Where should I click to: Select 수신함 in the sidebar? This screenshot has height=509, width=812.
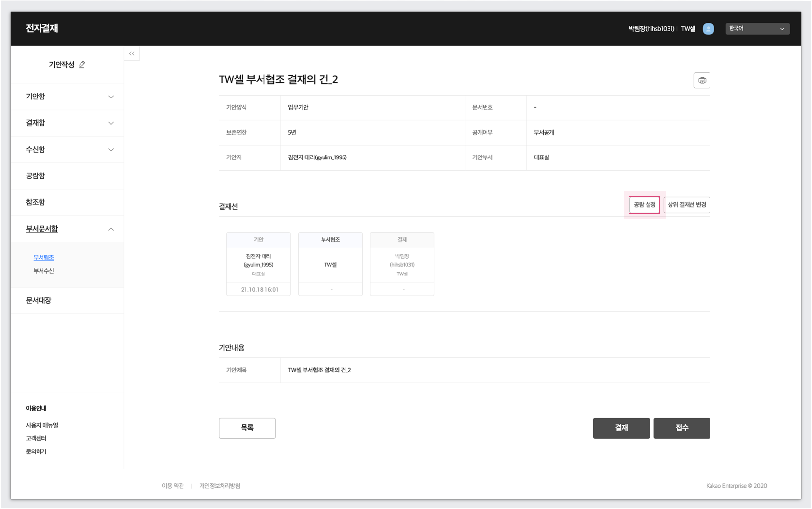point(36,149)
